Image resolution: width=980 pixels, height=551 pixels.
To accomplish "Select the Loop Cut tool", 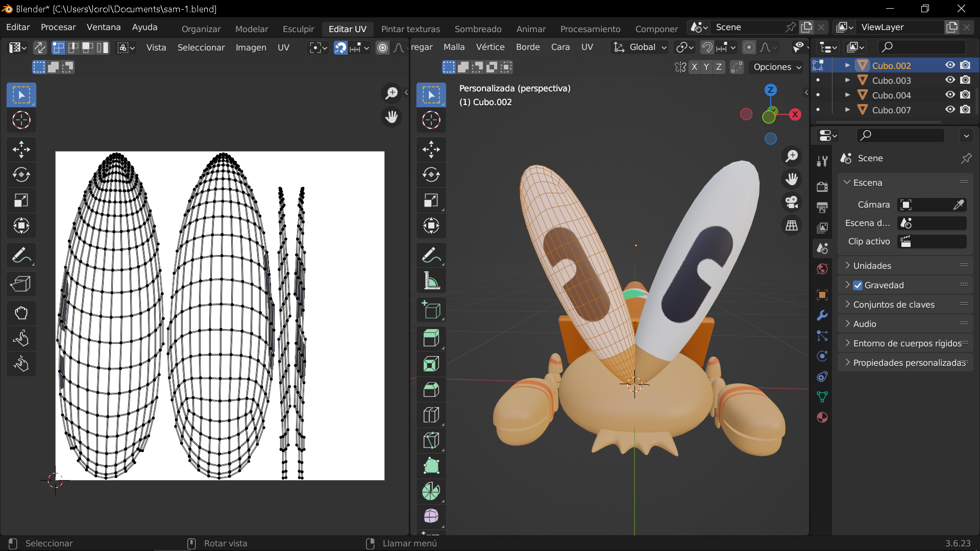I will [431, 415].
